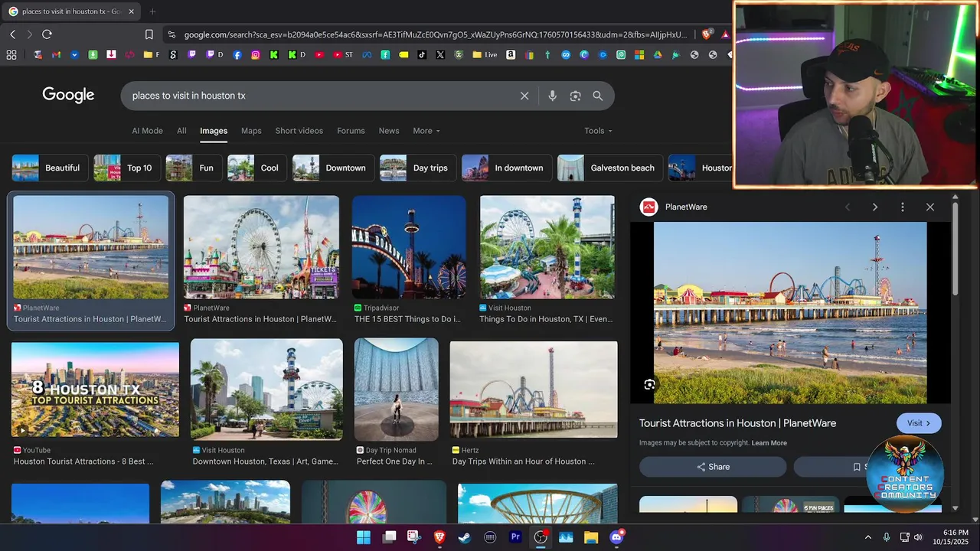Switch to the Forums tab

click(351, 131)
